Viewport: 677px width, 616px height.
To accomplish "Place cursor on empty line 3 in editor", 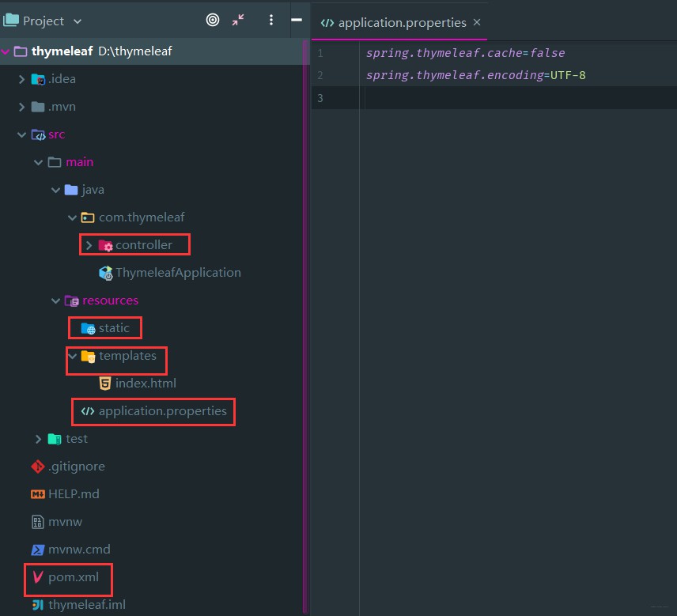I will point(518,98).
